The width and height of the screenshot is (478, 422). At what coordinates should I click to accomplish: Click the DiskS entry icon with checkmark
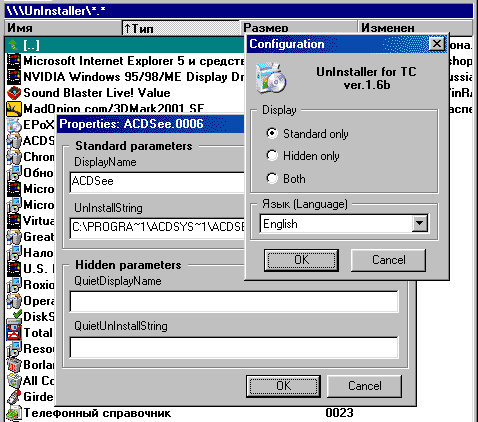click(14, 317)
